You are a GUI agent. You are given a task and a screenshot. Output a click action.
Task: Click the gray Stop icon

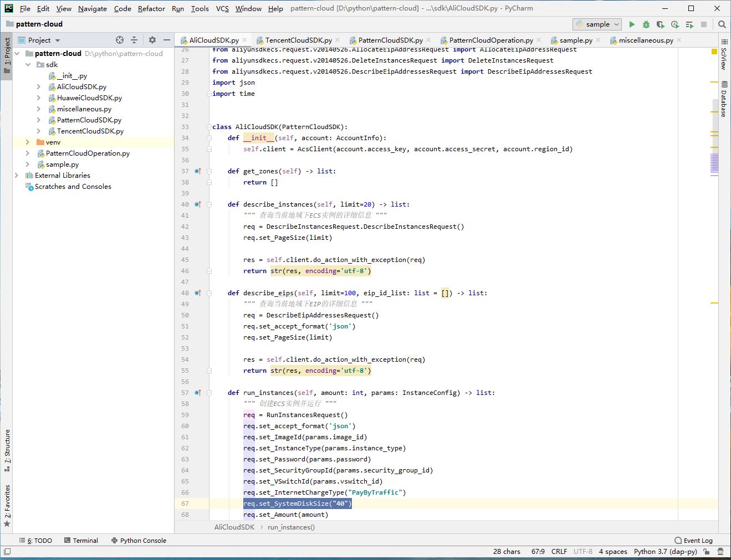(x=704, y=24)
